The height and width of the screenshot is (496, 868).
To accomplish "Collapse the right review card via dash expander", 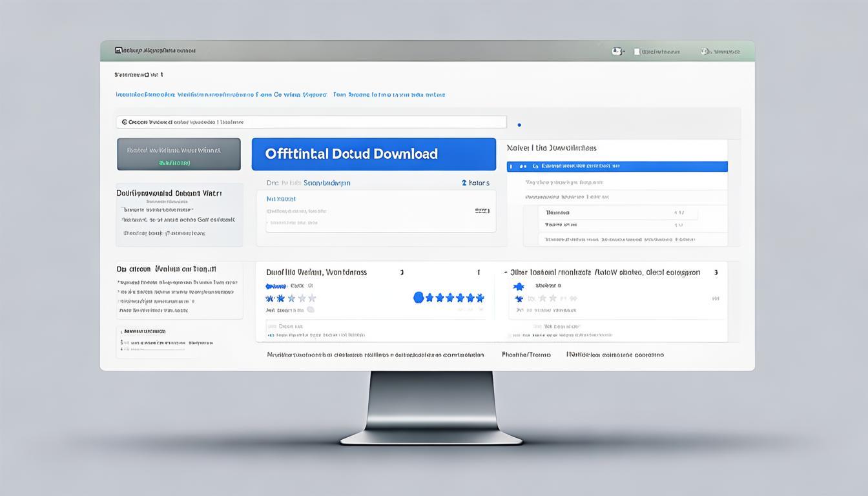I will 505,273.
